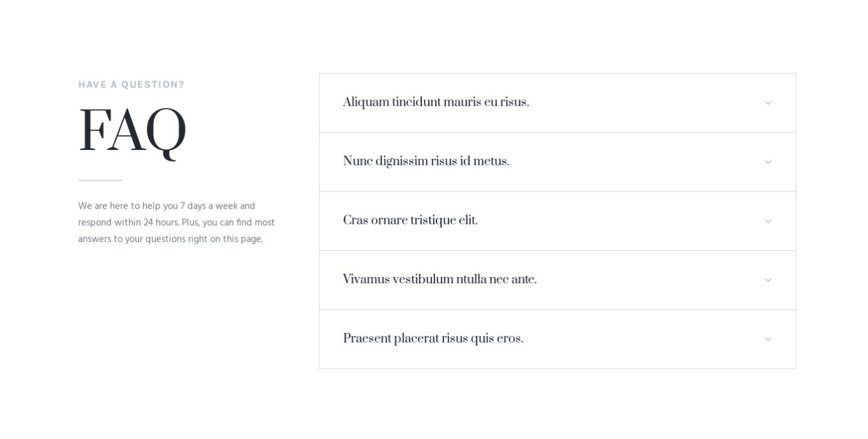Click chevron icon beside Cras ornare question
The width and height of the screenshot is (868, 439).
pos(768,221)
